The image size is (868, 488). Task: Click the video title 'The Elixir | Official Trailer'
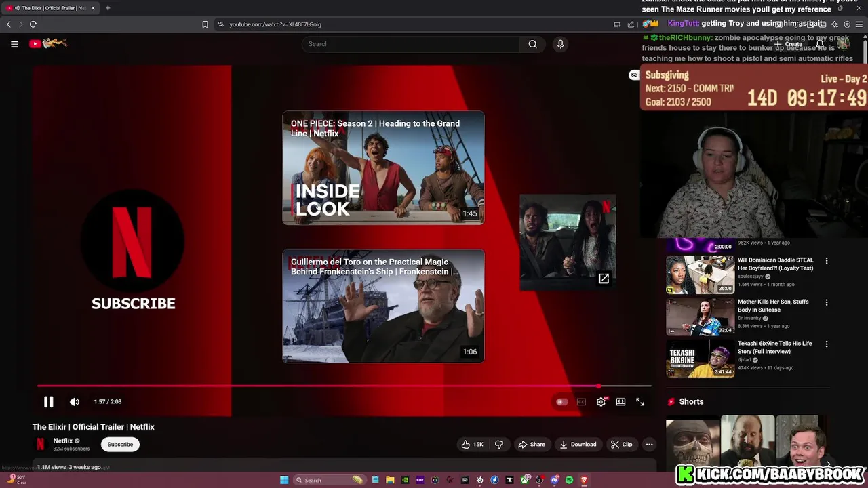click(94, 427)
